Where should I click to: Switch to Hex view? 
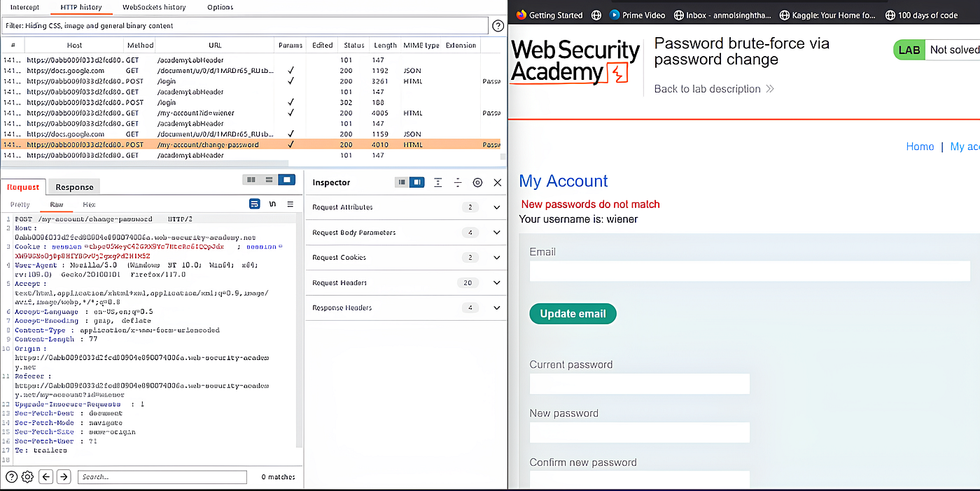(89, 205)
